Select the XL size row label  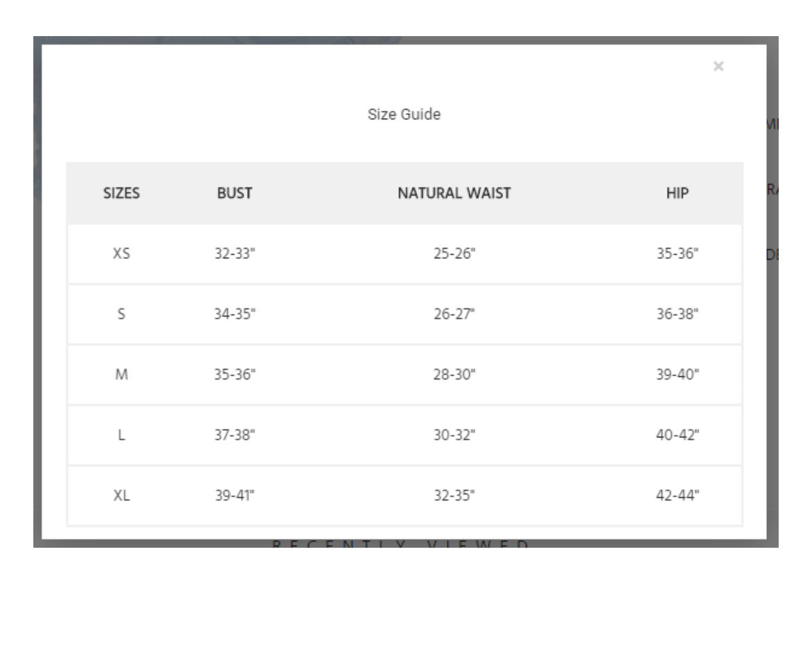(x=121, y=495)
